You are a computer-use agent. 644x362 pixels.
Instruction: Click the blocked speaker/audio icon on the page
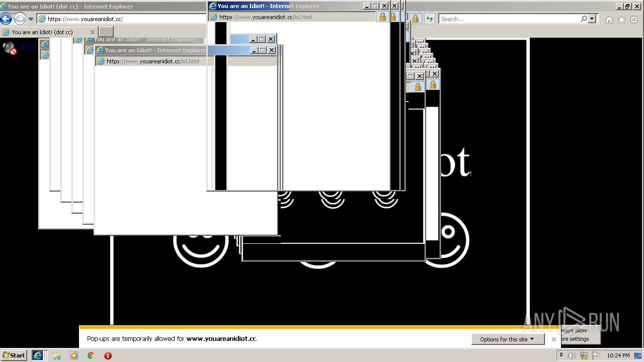pos(10,48)
